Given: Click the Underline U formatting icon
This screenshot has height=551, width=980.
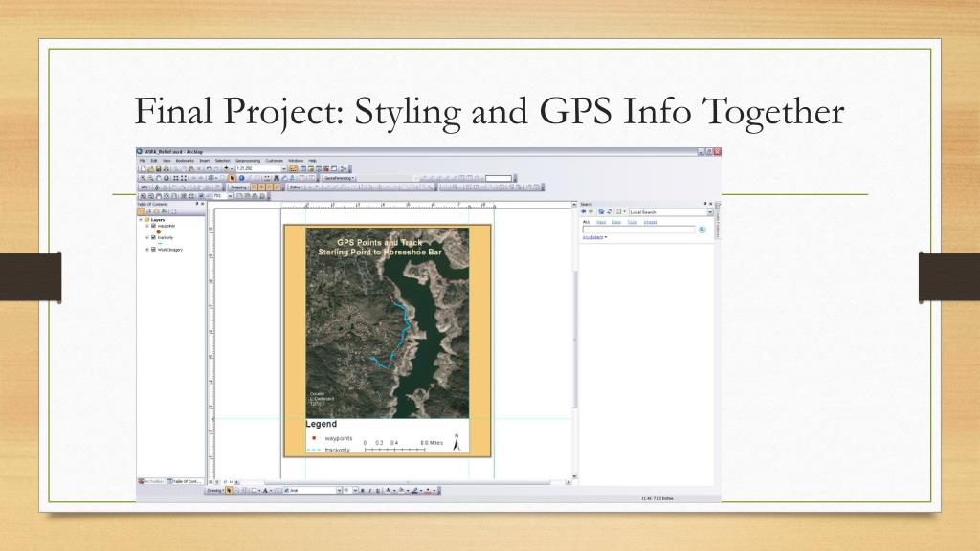Looking at the screenshot, I should [x=377, y=491].
